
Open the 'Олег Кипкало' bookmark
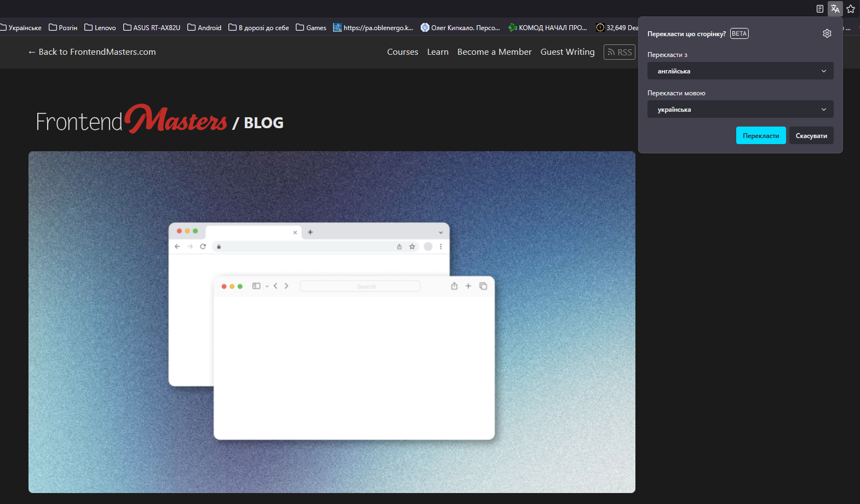pyautogui.click(x=460, y=27)
